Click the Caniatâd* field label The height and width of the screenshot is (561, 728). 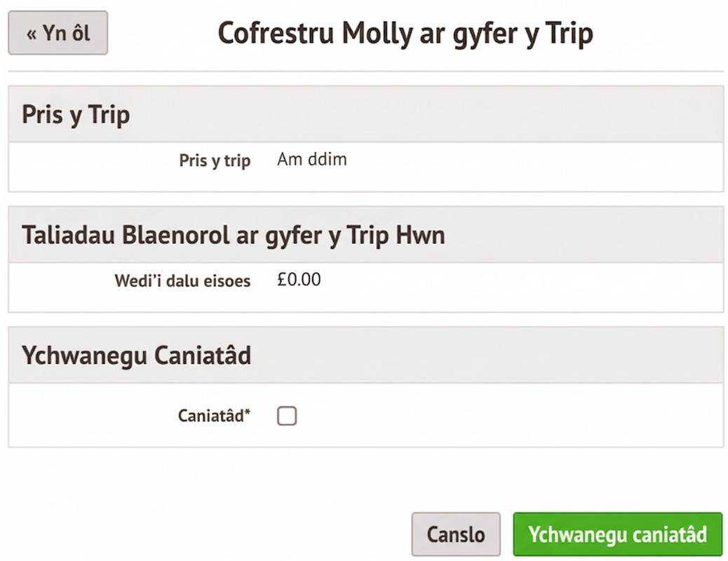212,416
